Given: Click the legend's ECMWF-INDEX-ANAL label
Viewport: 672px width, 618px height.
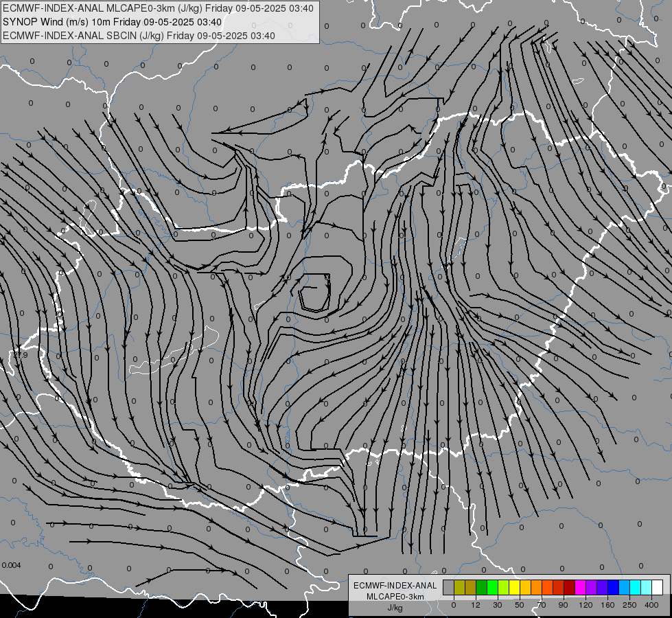Looking at the screenshot, I should pyautogui.click(x=395, y=586).
